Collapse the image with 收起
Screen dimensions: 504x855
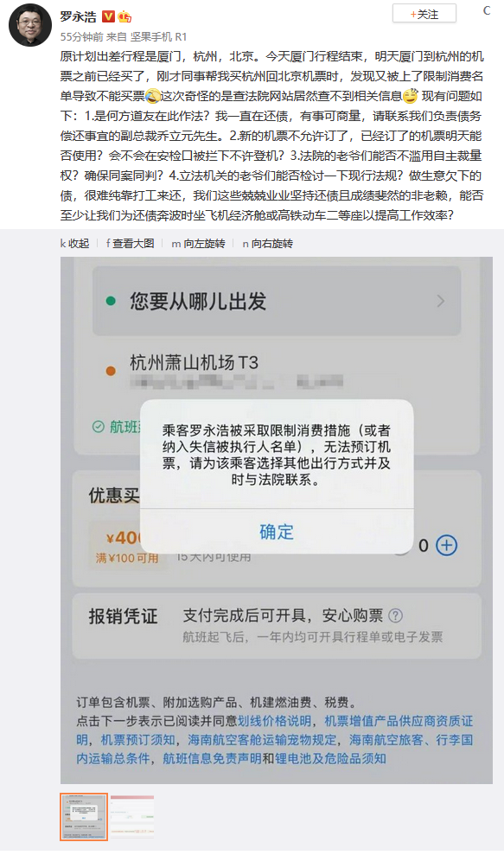coord(74,244)
